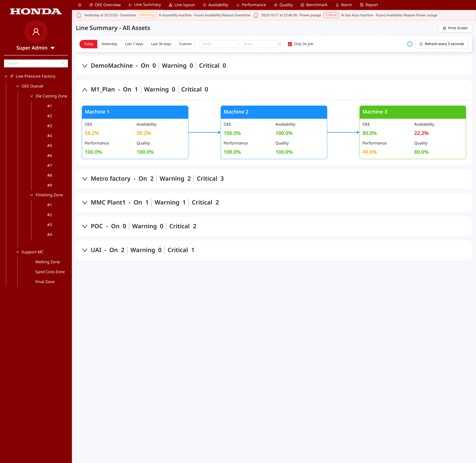Click the blue info circle icon
The width and height of the screenshot is (476, 463).
click(410, 44)
